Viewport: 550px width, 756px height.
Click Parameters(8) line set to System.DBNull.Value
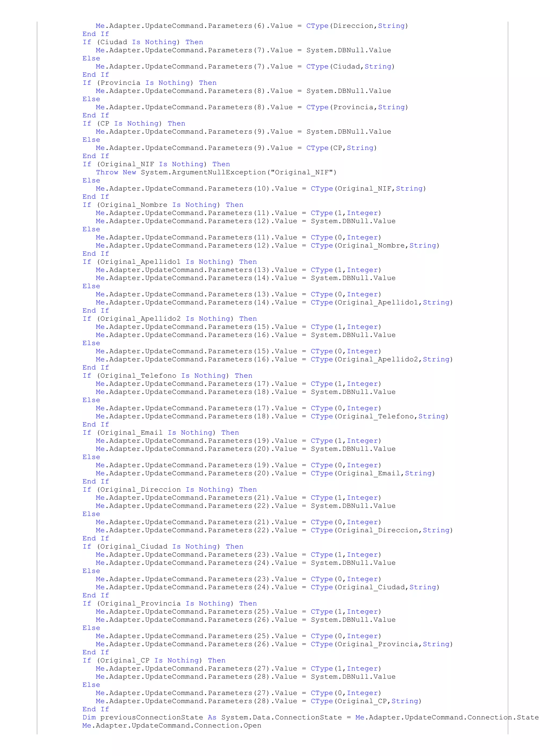pos(243,91)
